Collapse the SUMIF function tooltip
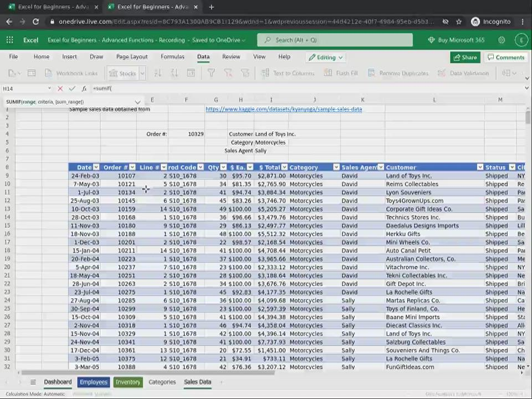532x399 pixels. 137,102
